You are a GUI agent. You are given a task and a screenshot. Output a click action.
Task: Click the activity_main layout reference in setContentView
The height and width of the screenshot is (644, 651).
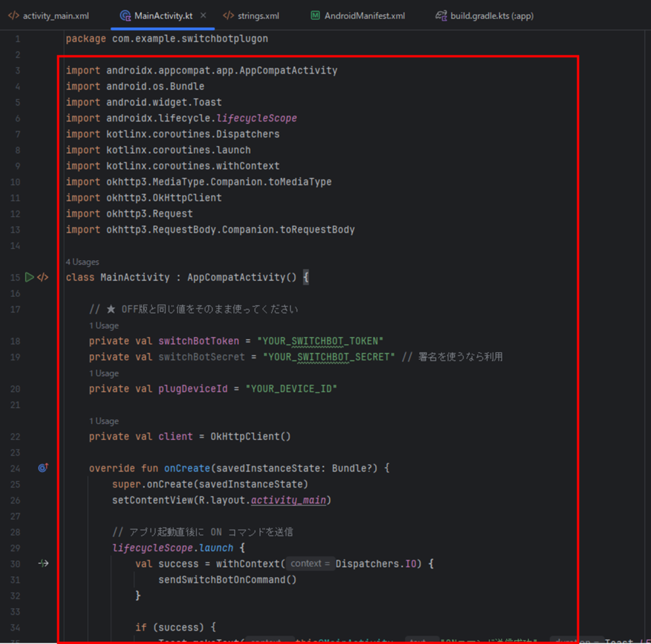point(289,500)
